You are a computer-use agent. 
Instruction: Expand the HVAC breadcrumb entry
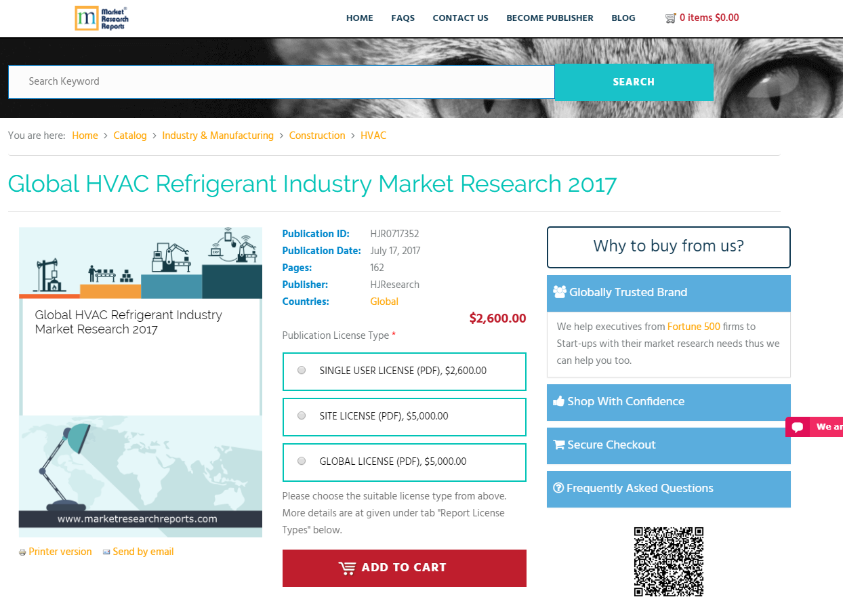373,136
